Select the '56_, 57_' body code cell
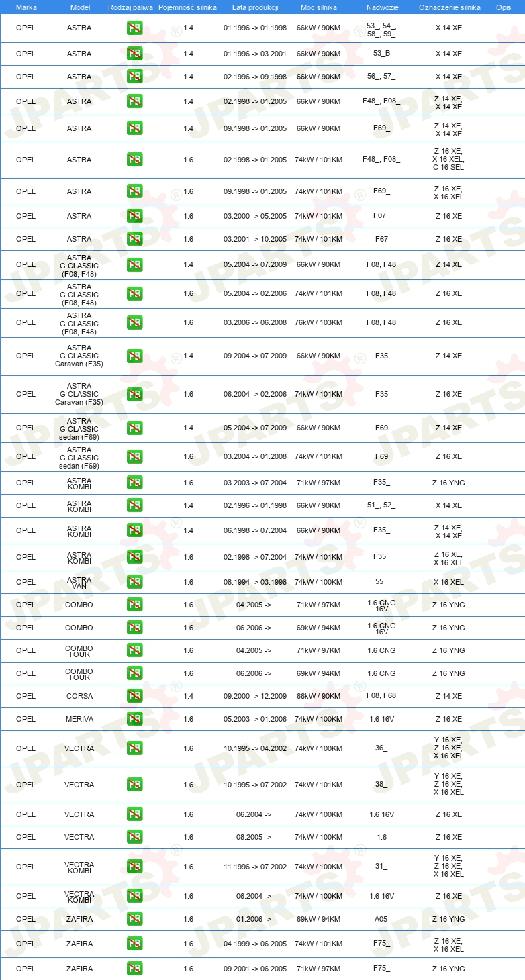Screen dimensions: 525x980 pyautogui.click(x=381, y=77)
